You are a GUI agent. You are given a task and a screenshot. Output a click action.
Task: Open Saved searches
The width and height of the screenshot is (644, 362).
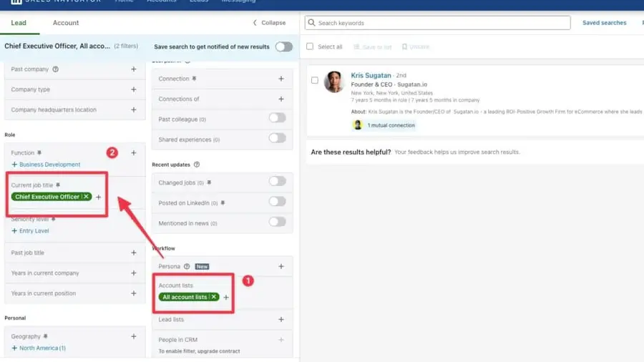(x=604, y=23)
